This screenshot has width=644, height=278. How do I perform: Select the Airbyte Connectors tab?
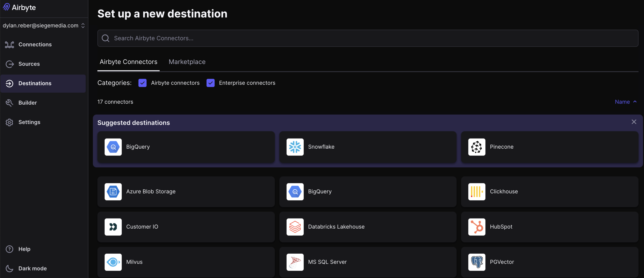[128, 62]
